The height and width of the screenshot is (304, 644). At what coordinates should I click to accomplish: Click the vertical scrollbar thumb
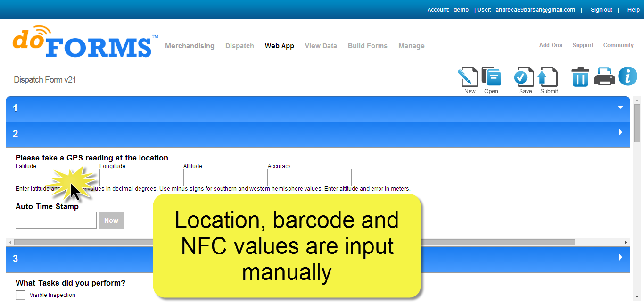(637, 123)
